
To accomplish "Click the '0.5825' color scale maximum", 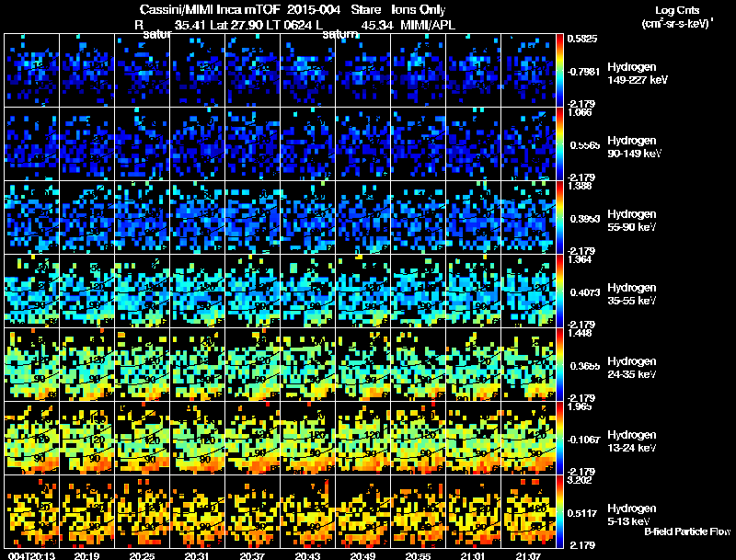I will coord(582,39).
